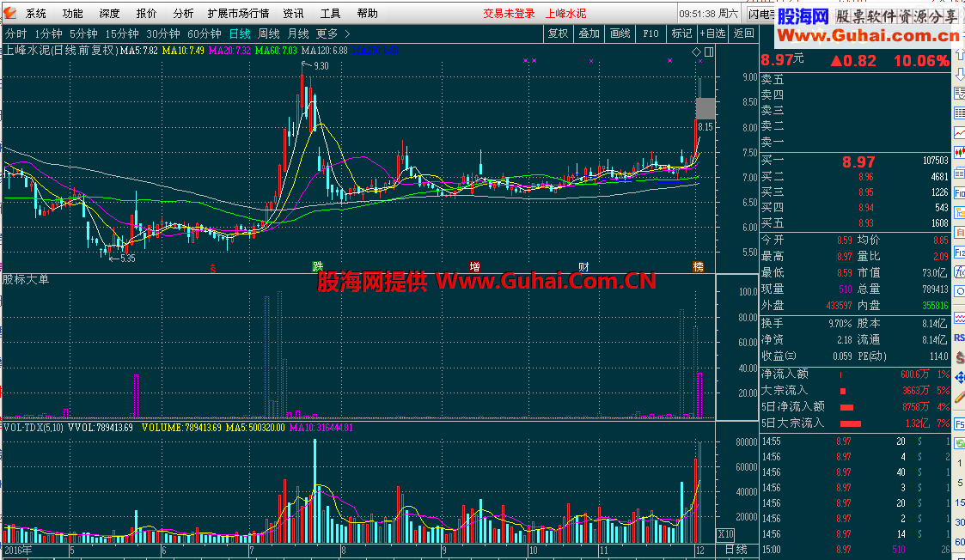Switch to 60分钟 period tab
The width and height of the screenshot is (965, 560).
click(x=205, y=33)
